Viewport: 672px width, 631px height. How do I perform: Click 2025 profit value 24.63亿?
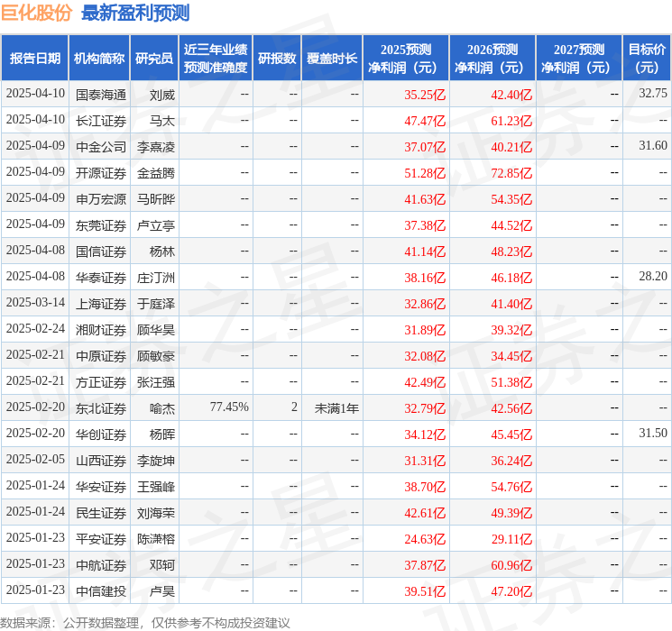pyautogui.click(x=425, y=539)
